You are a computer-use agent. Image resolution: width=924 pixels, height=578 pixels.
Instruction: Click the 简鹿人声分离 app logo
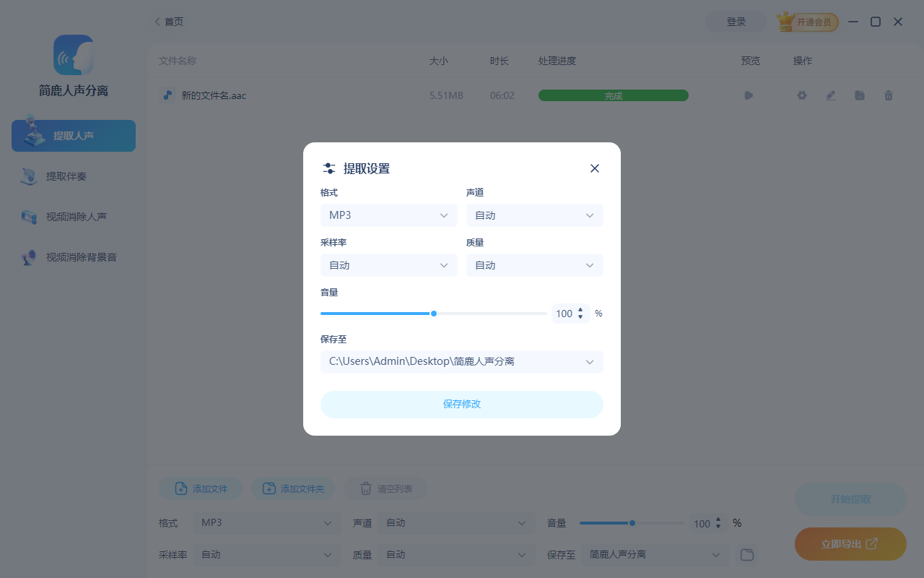(73, 55)
